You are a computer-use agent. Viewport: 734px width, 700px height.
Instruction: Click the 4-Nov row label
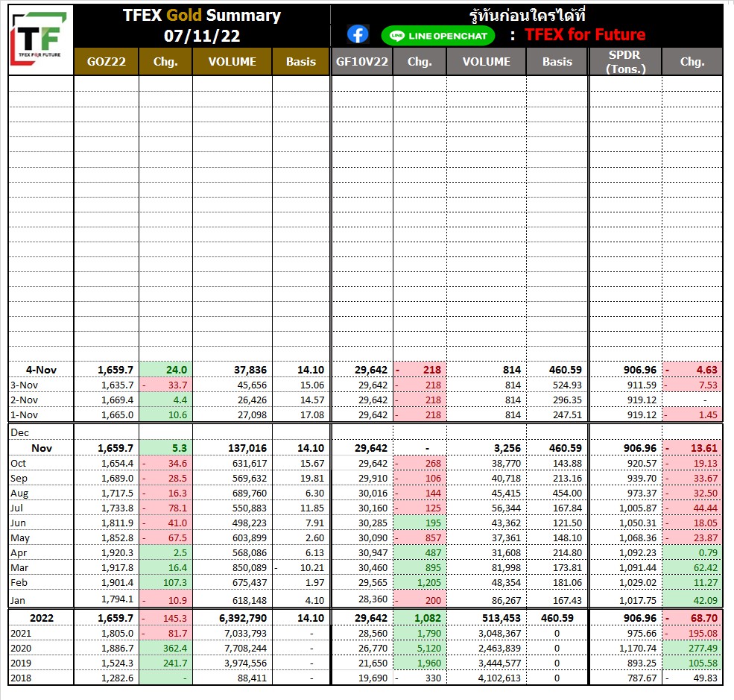tap(41, 370)
